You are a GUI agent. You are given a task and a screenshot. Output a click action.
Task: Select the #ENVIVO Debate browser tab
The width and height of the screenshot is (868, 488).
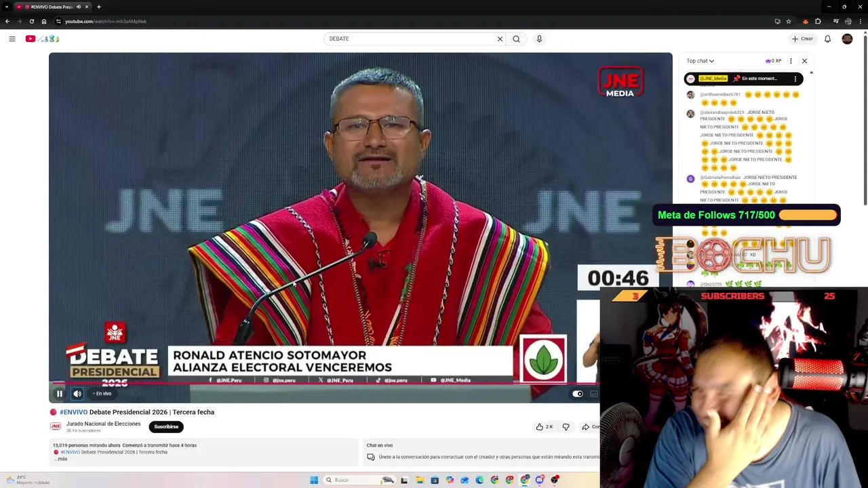point(52,7)
